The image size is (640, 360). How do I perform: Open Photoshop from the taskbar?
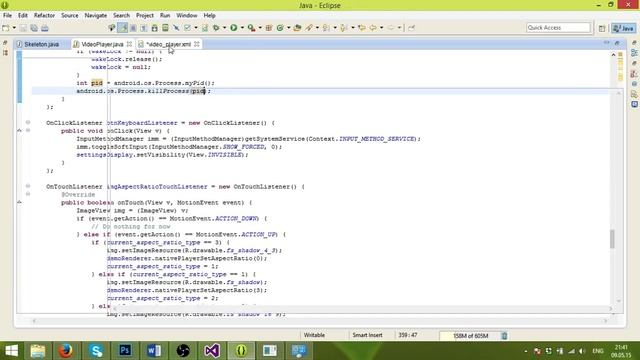(x=125, y=351)
